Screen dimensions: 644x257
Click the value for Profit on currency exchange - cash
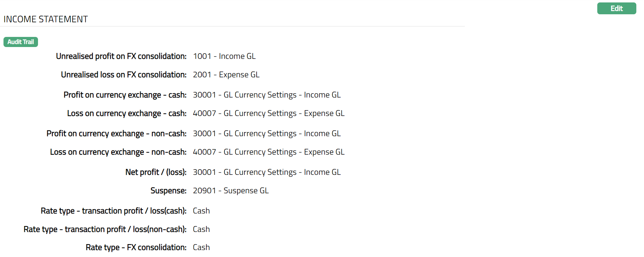coord(267,95)
